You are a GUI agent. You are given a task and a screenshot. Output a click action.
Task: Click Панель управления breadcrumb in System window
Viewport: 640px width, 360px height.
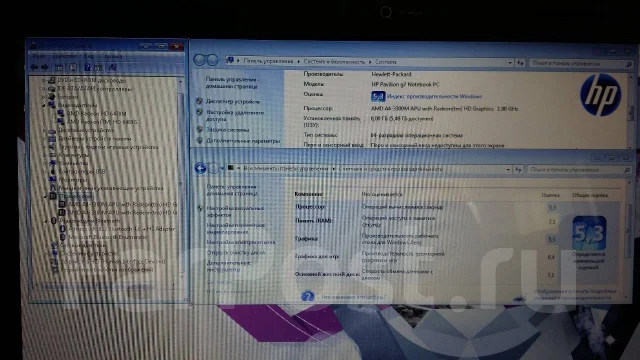tap(268, 61)
